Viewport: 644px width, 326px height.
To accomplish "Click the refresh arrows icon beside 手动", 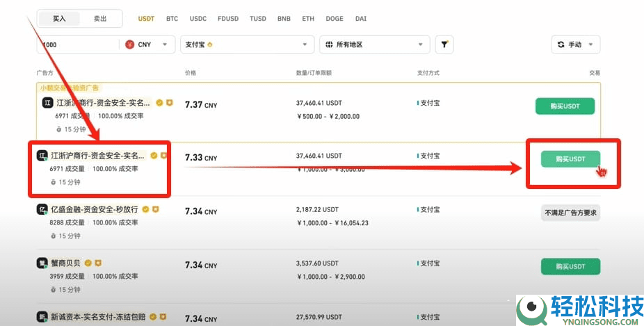I will [561, 44].
